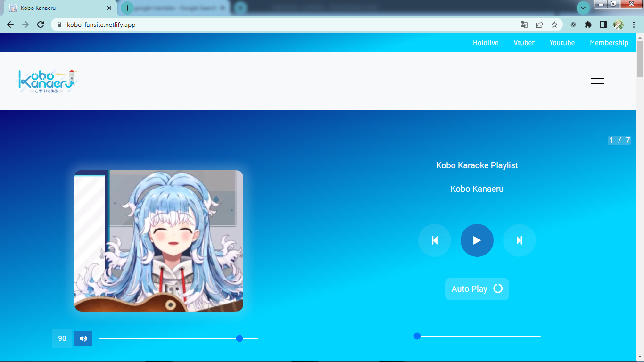The height and width of the screenshot is (362, 644).
Task: Open the Vtuber link
Action: (x=524, y=43)
